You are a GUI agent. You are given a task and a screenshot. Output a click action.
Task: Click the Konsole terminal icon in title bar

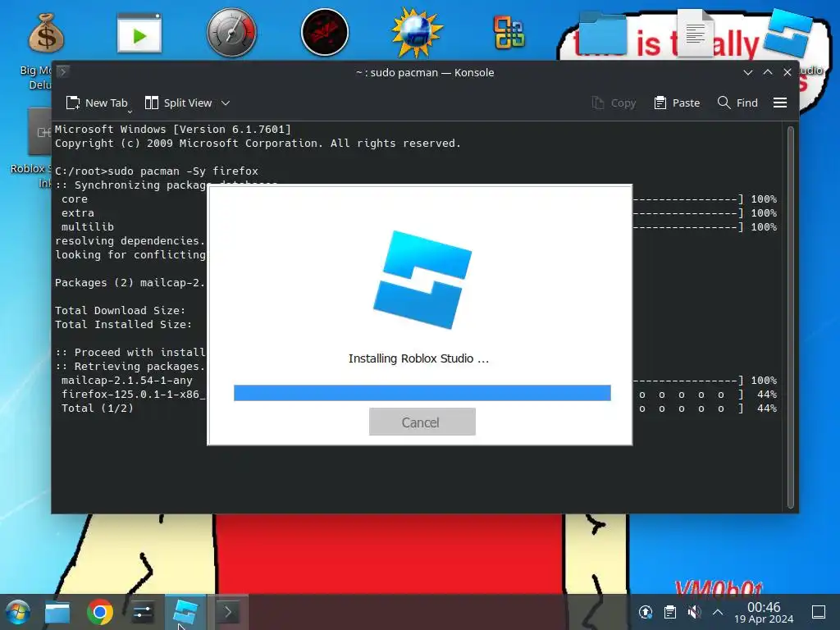(x=63, y=71)
